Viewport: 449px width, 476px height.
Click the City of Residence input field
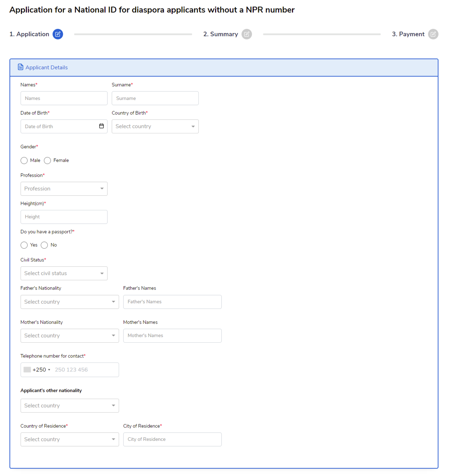(x=173, y=439)
